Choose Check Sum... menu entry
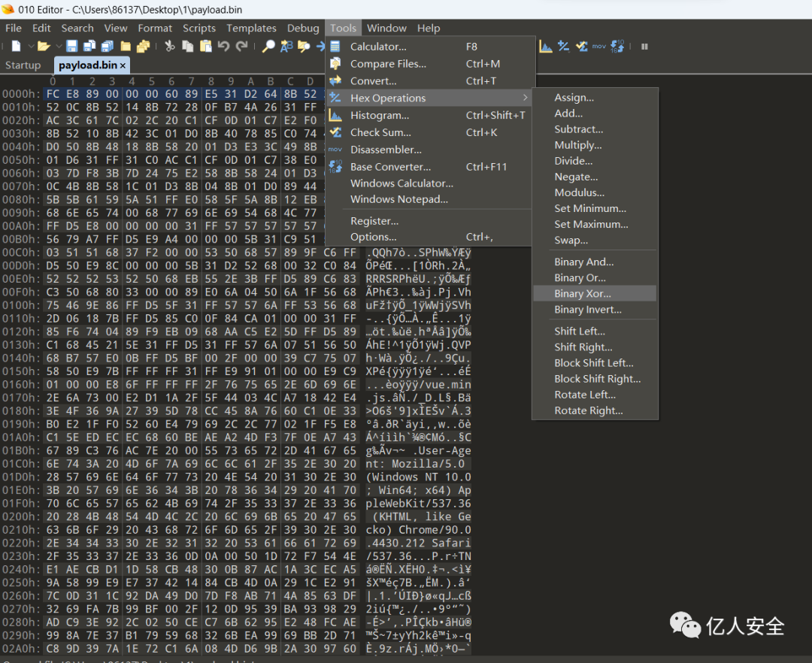 pos(429,132)
